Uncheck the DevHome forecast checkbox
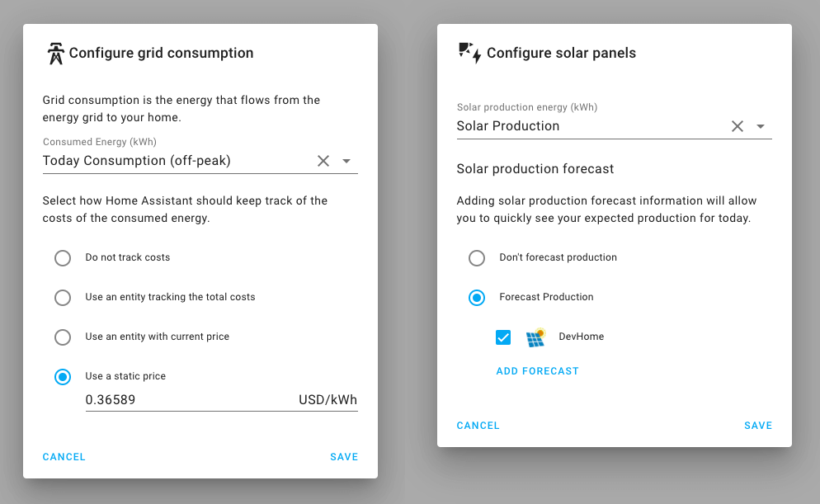The image size is (820, 504). click(x=503, y=337)
